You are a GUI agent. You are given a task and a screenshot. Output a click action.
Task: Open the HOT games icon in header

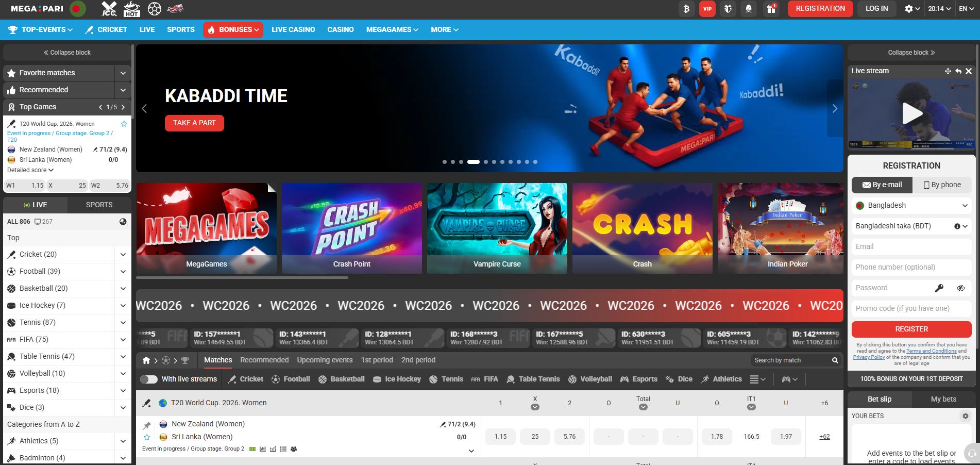point(132,9)
